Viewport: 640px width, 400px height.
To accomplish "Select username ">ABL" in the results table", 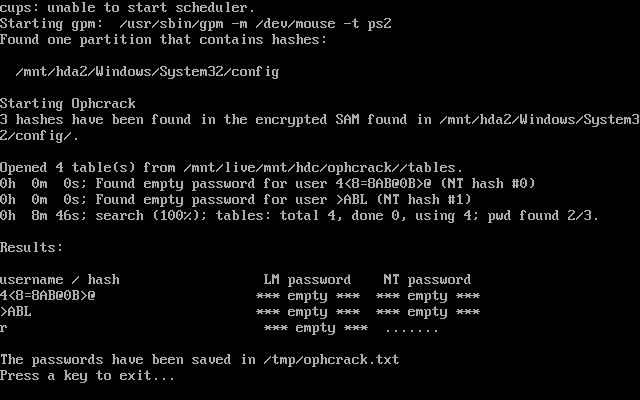I will click(x=16, y=311).
